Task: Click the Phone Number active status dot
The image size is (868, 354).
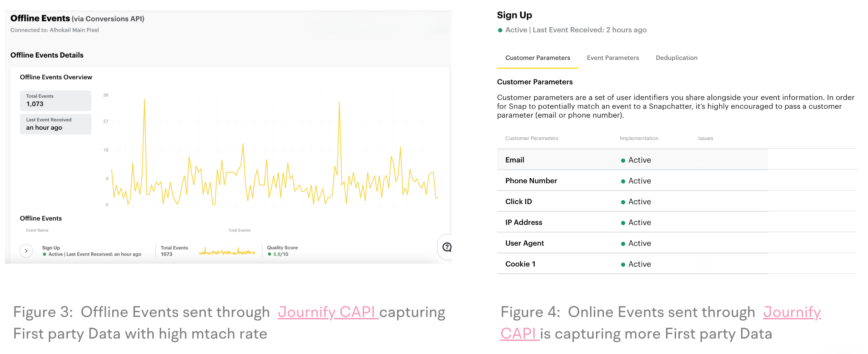Action: [x=623, y=181]
